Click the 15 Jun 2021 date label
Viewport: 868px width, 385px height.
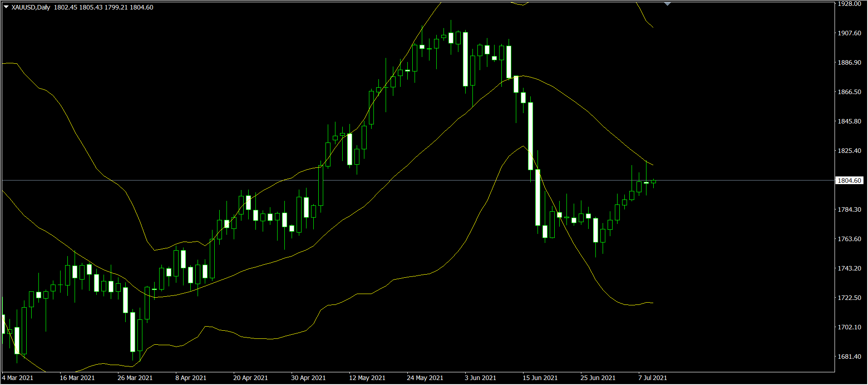(540, 378)
